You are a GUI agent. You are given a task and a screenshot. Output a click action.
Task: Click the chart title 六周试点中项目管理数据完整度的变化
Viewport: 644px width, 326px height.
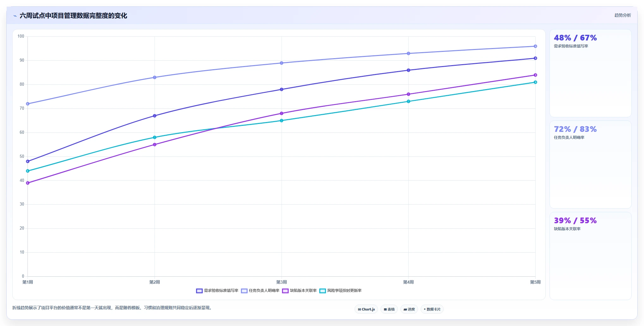click(73, 16)
